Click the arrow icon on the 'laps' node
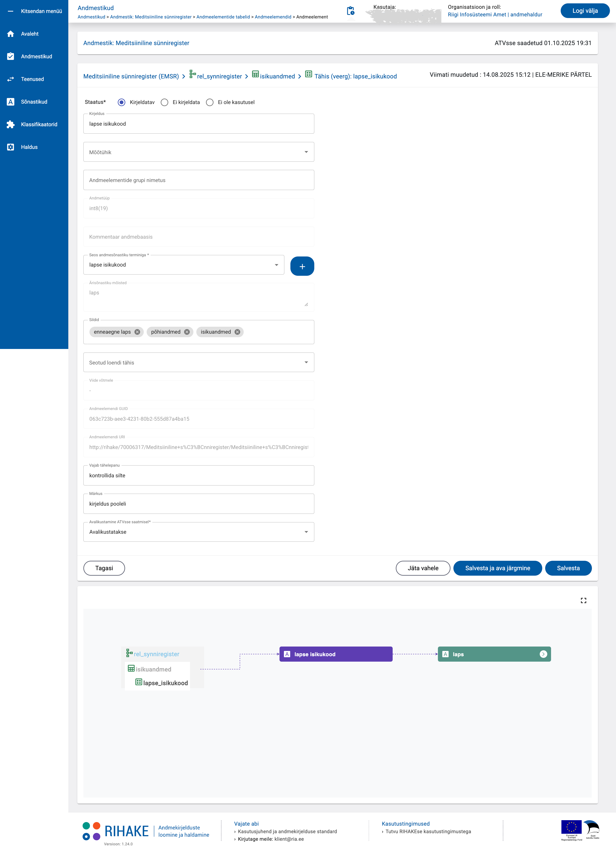Viewport: 616px width, 851px height. (543, 654)
